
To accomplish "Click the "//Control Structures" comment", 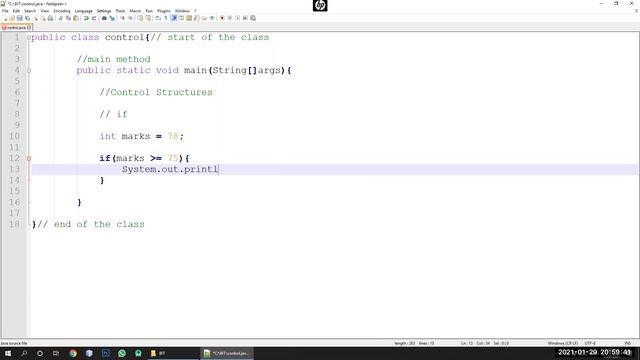I will point(156,92).
